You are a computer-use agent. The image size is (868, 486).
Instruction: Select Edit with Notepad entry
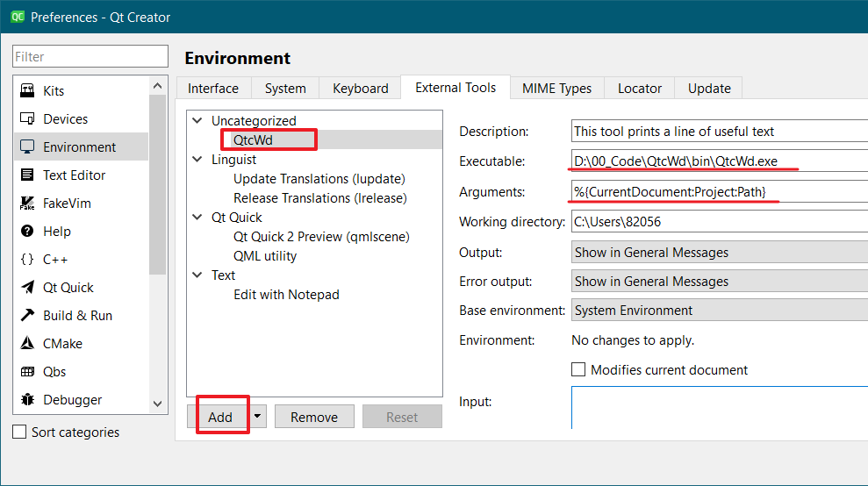(286, 295)
